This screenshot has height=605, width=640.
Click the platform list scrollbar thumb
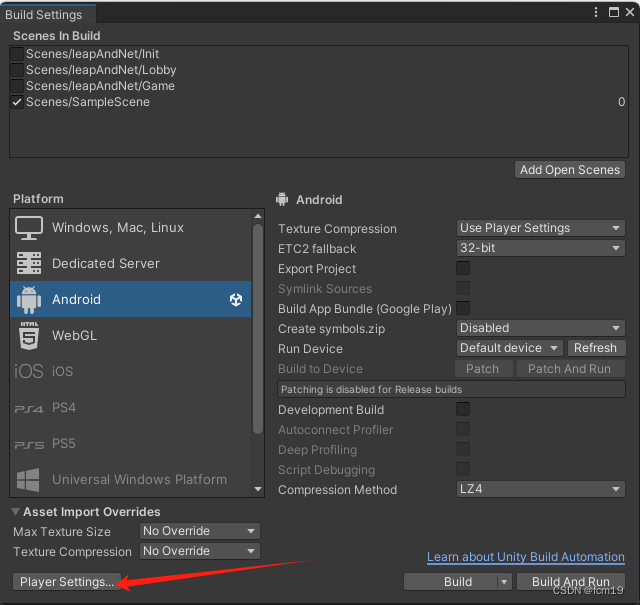coord(258,329)
